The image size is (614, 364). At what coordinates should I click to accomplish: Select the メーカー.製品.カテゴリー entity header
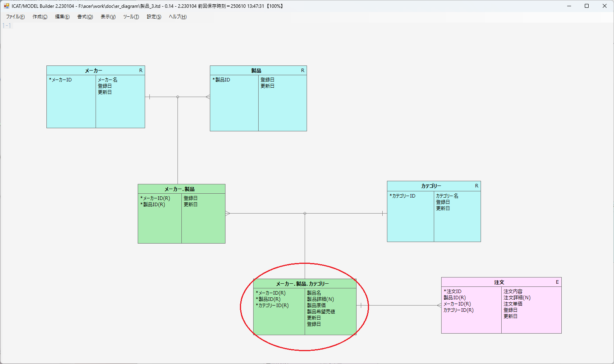coord(302,284)
